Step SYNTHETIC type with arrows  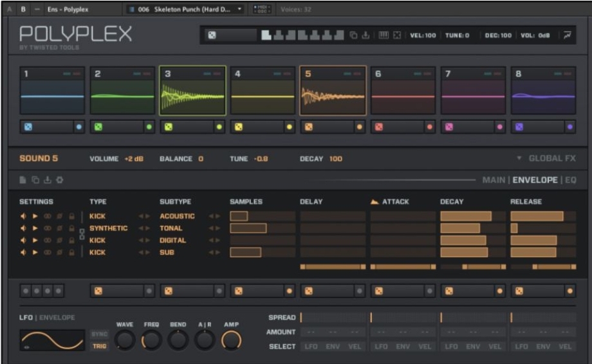point(144,228)
